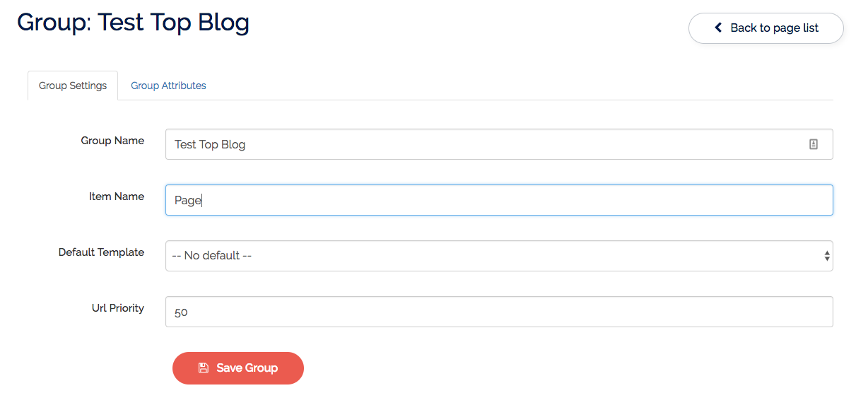
Task: Click the contact card autofill icon in Group Name field
Action: (814, 144)
